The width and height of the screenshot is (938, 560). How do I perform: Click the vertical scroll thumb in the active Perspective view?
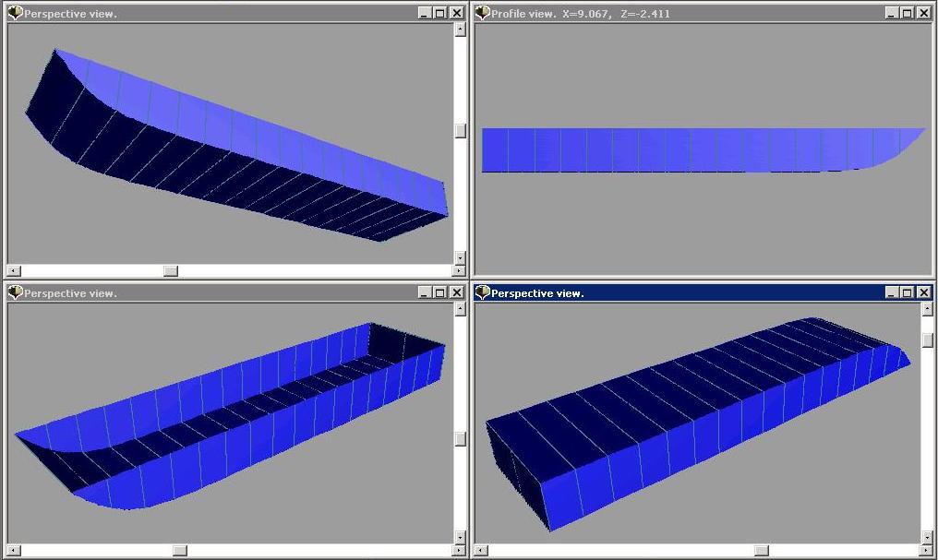pyautogui.click(x=927, y=340)
